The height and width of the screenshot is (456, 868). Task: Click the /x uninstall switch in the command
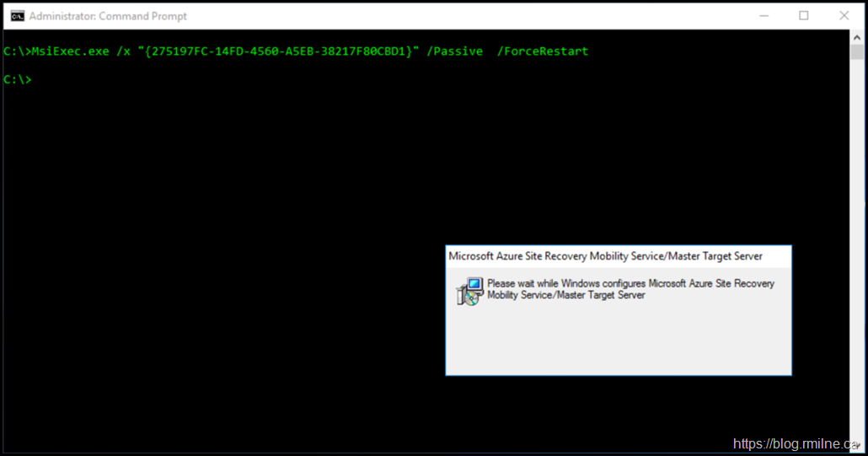coord(123,51)
